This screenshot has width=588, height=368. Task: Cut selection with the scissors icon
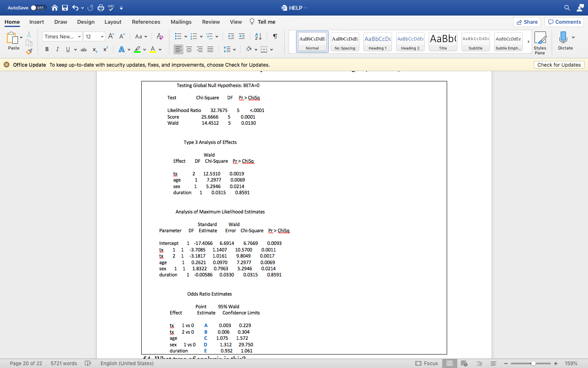(29, 34)
